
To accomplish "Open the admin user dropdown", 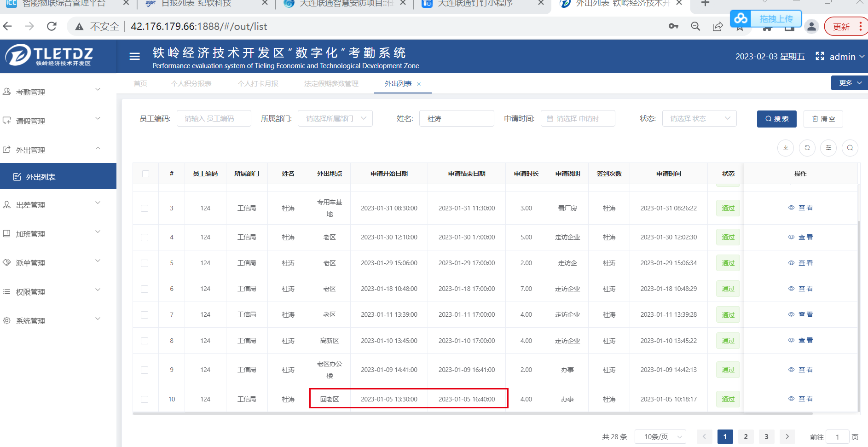I will tap(847, 57).
